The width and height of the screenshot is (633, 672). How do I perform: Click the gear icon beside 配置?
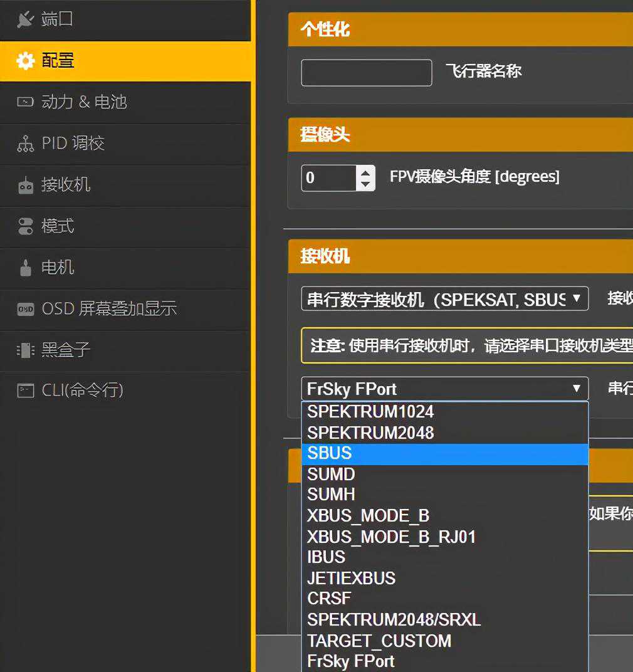click(x=25, y=61)
